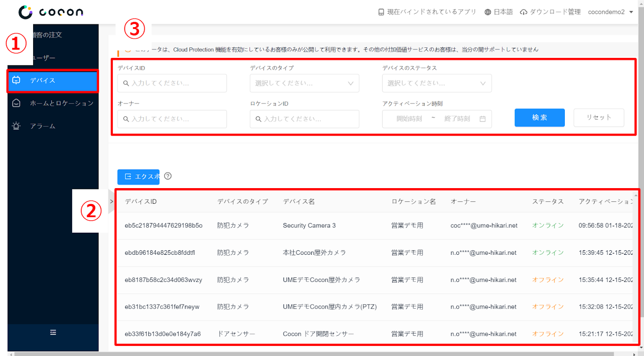
Task: Click the magnifier in デバイスID field
Action: click(x=126, y=84)
